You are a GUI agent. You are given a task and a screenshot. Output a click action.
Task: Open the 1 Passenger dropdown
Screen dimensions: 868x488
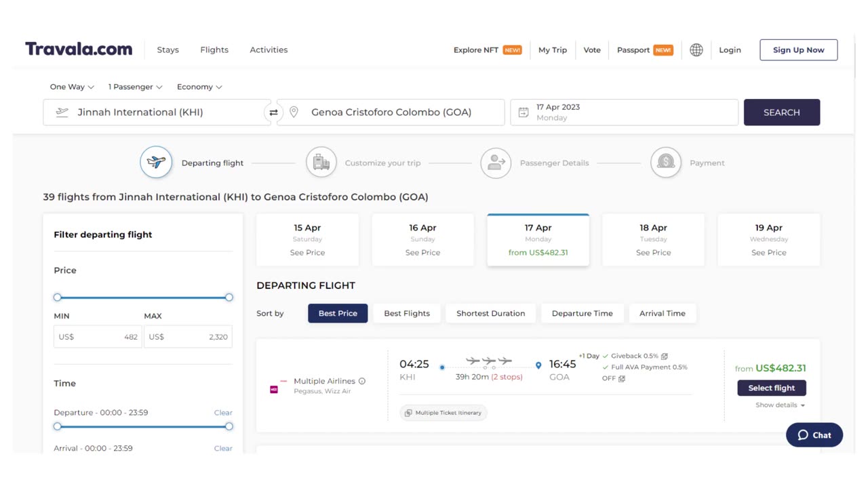[135, 87]
